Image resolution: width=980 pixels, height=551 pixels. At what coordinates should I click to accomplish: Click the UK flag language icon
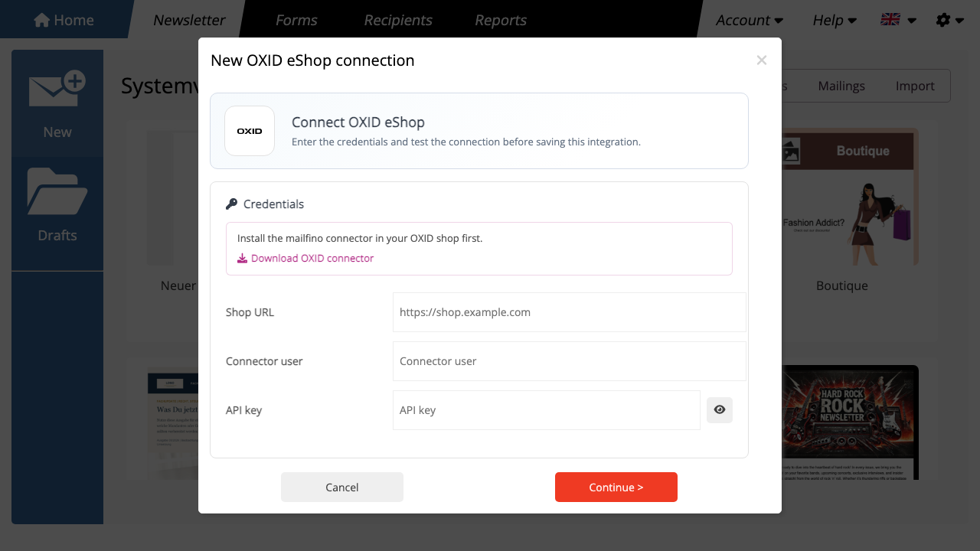click(x=890, y=20)
